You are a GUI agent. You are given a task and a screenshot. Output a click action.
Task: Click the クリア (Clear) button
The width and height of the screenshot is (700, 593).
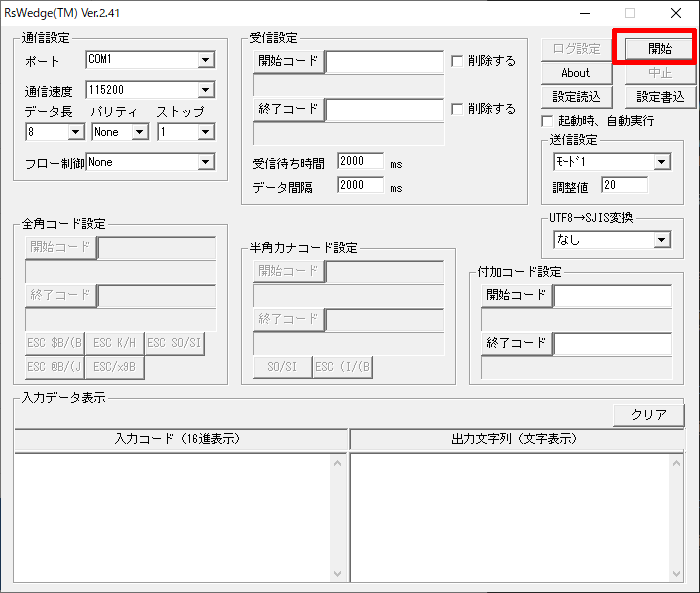pos(648,415)
